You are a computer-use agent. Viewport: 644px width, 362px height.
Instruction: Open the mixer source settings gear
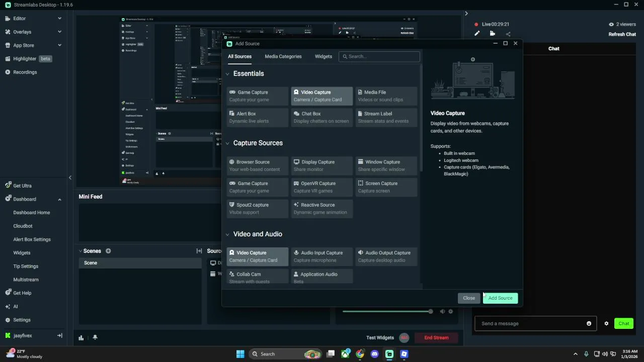tap(450, 312)
